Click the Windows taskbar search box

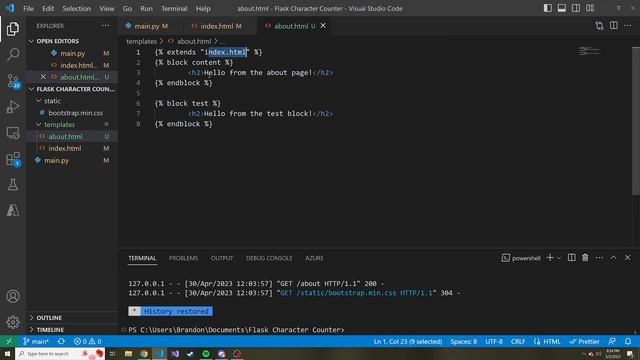(x=60, y=353)
